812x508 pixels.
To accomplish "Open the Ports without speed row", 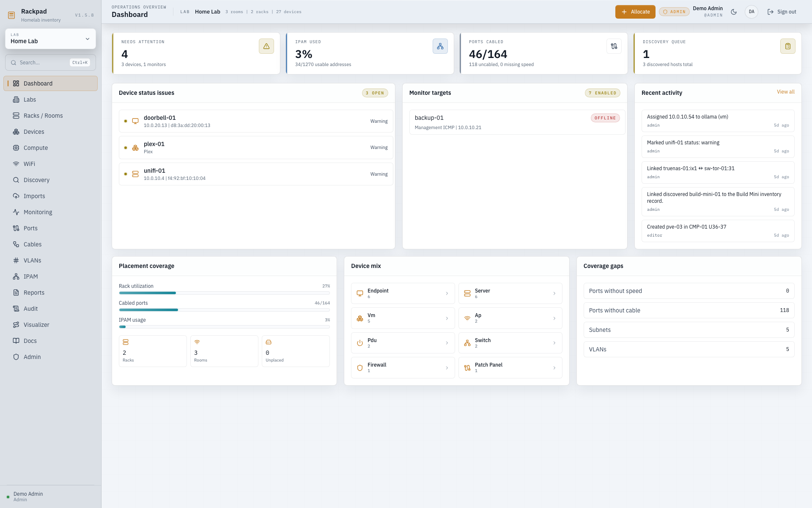I will tap(689, 291).
